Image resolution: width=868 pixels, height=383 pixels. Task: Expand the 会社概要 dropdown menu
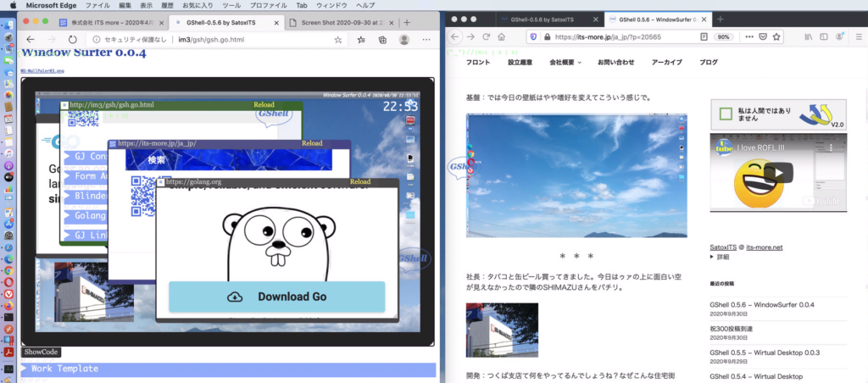566,62
